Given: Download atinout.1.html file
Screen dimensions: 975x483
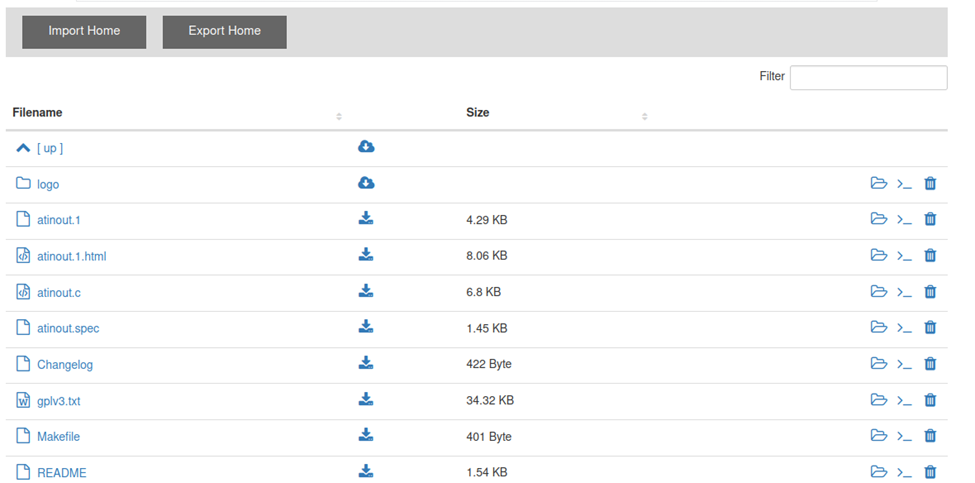Looking at the screenshot, I should [366, 254].
